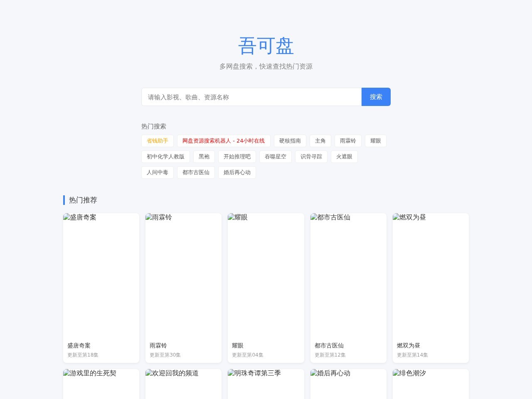Image resolution: width=532 pixels, height=399 pixels.
Task: Click the 雨霖铃 card title text
Action: coord(158,345)
